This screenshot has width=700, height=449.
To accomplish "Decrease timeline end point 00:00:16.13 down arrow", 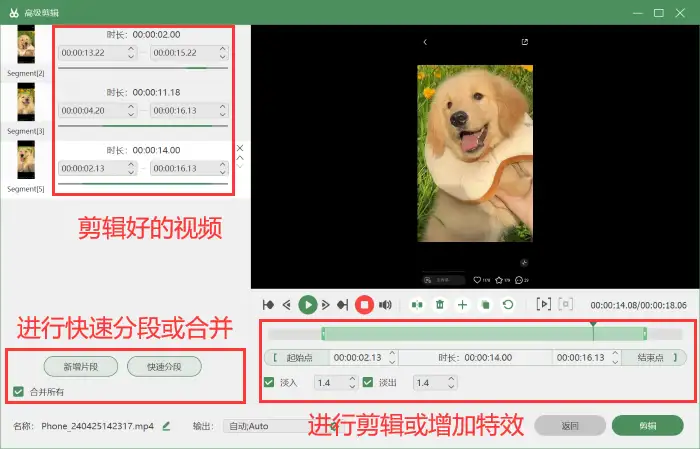I will pos(615,362).
